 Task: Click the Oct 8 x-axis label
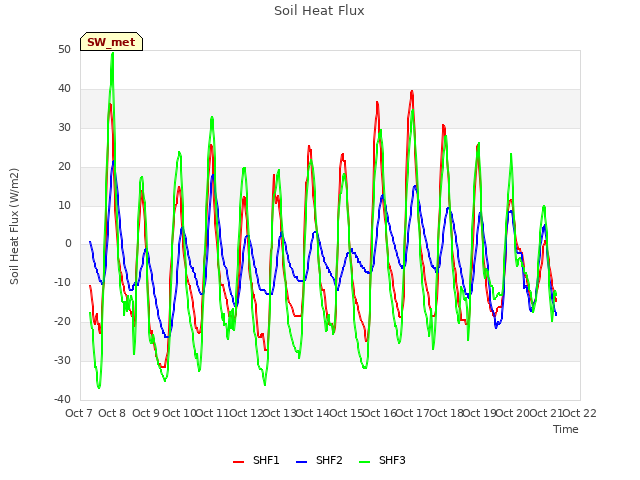click(112, 413)
